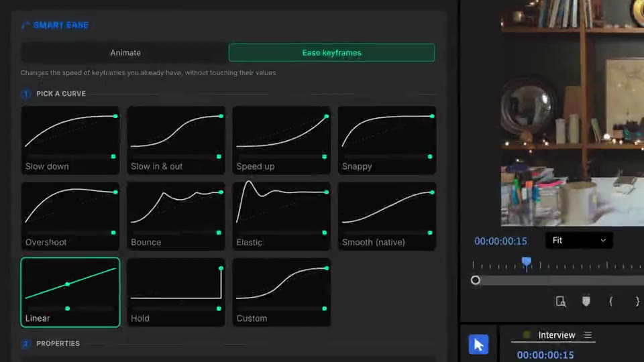The height and width of the screenshot is (362, 644).
Task: Select the Snappy curve preset
Action: [x=387, y=140]
